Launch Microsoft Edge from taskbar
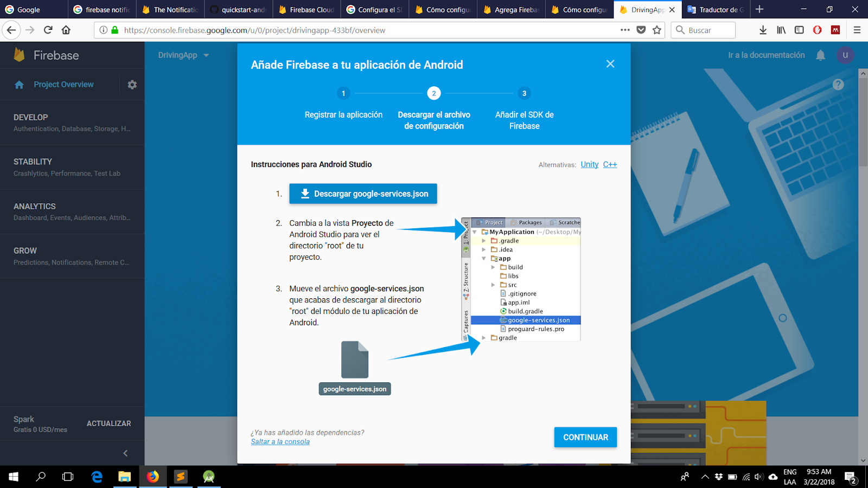 (97, 477)
